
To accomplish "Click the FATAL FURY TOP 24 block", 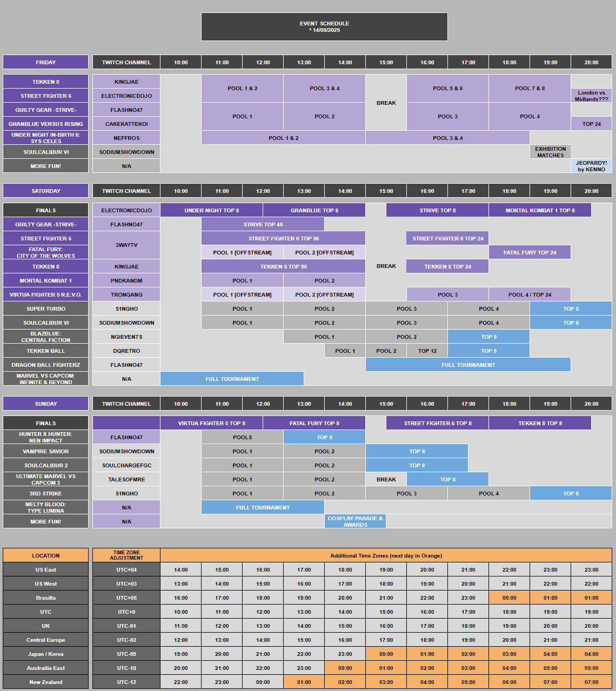I will (530, 252).
